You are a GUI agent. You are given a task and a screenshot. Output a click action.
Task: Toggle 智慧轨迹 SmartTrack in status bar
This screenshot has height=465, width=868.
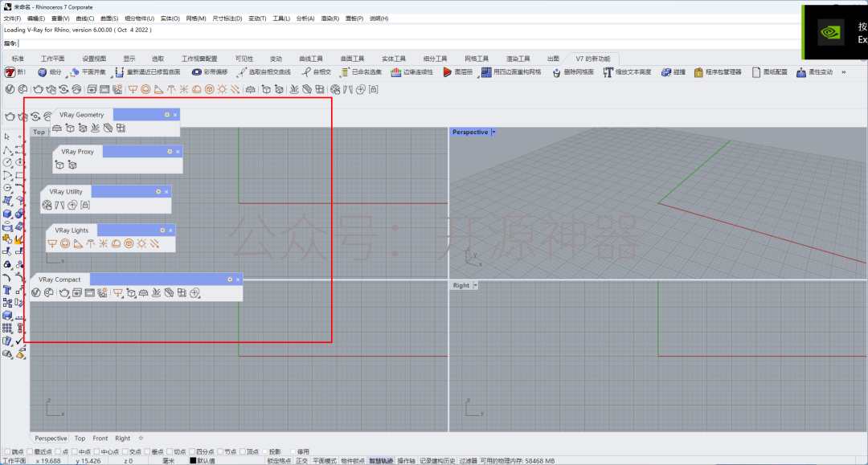381,460
